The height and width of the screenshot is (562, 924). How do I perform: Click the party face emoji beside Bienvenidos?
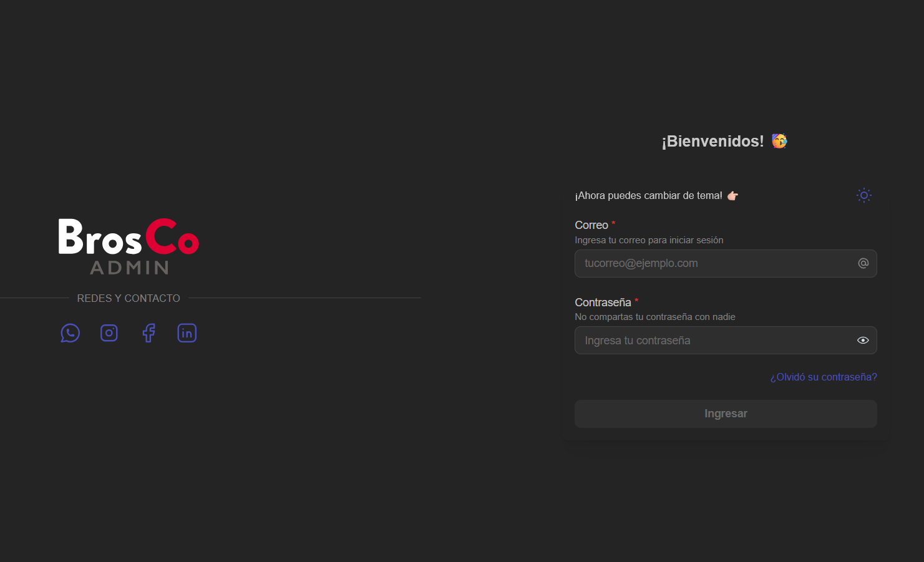click(779, 141)
